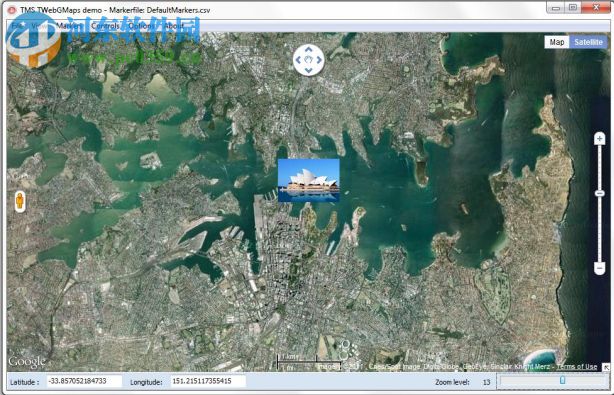Pan the map up with the arrow
The image size is (614, 395).
pyautogui.click(x=309, y=50)
